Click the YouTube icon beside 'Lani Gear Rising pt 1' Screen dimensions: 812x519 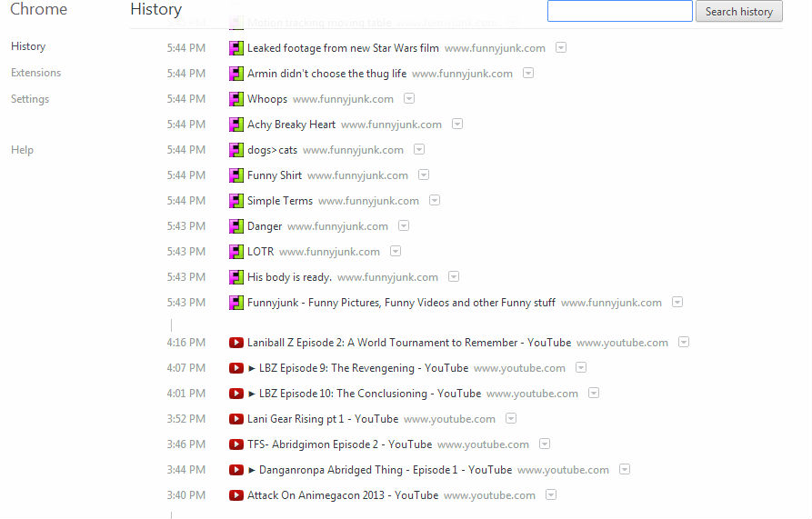(x=236, y=419)
